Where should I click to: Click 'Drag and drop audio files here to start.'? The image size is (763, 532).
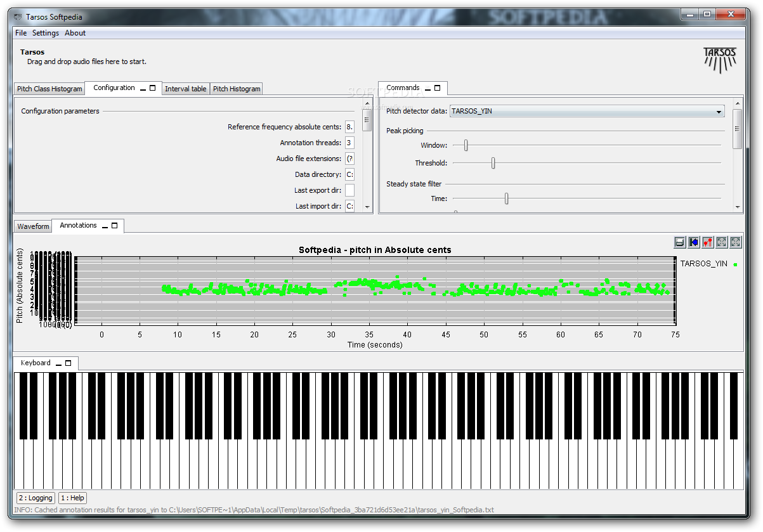pos(87,62)
